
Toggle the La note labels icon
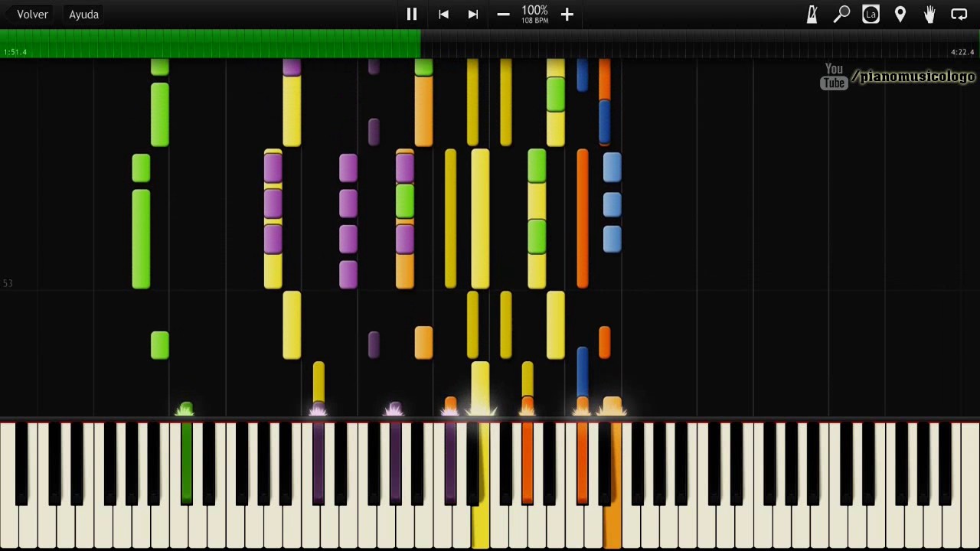(x=871, y=14)
